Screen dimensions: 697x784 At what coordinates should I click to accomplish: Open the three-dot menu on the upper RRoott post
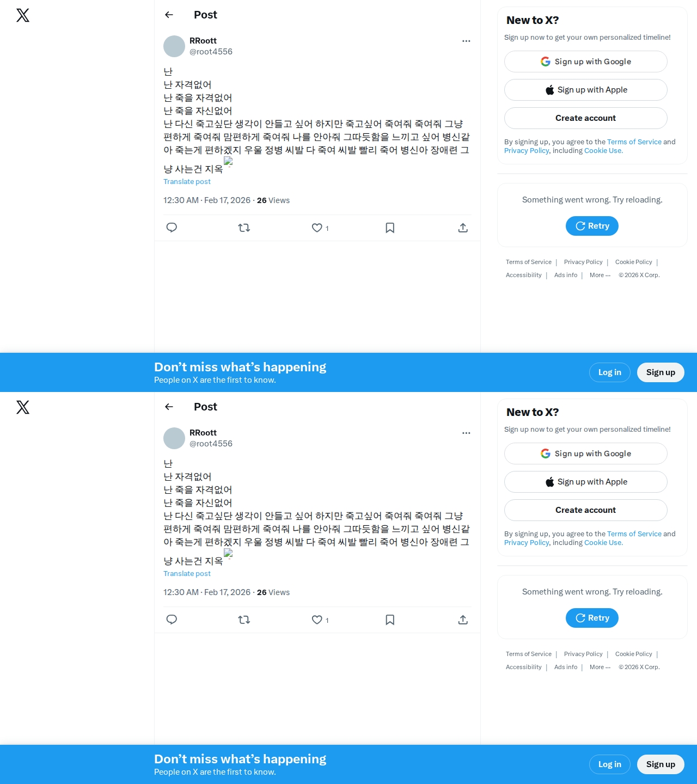point(466,41)
